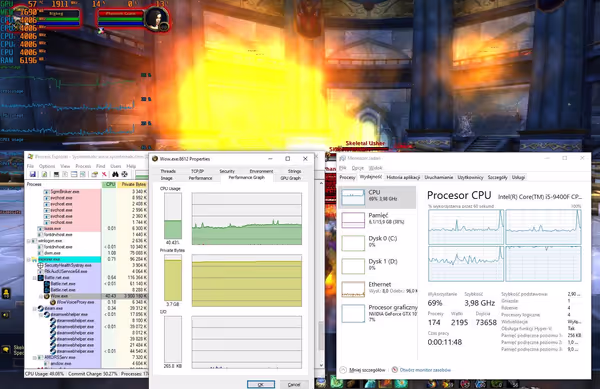Switch to the TCP/IP tab
Image resolution: width=600 pixels, height=389 pixels.
click(x=197, y=171)
